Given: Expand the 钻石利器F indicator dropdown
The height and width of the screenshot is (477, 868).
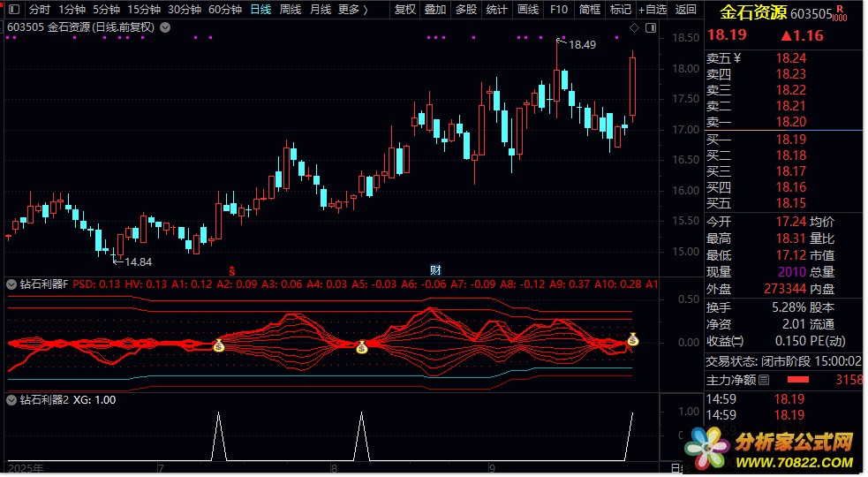Looking at the screenshot, I should pos(11,284).
